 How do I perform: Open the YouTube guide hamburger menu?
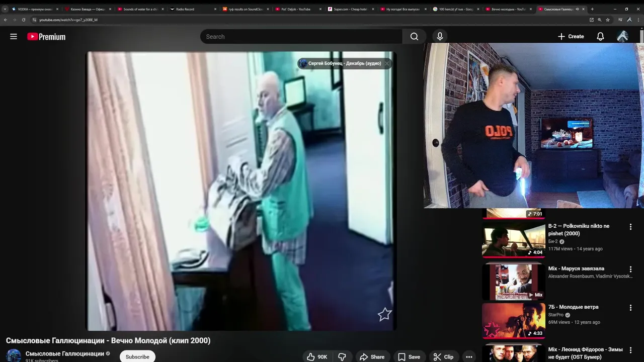(14, 37)
